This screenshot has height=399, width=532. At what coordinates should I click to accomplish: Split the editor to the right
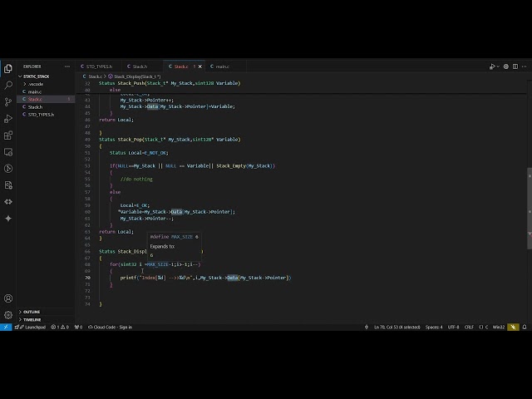[515, 66]
